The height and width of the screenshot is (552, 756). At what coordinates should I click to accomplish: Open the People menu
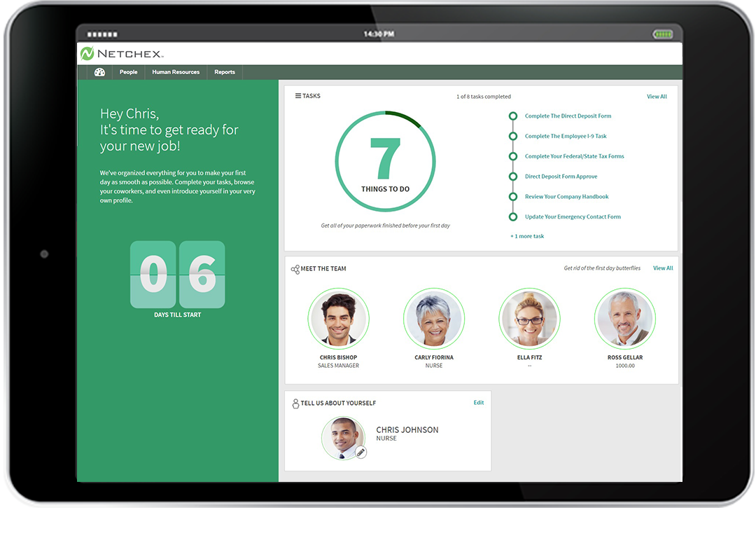pyautogui.click(x=128, y=72)
